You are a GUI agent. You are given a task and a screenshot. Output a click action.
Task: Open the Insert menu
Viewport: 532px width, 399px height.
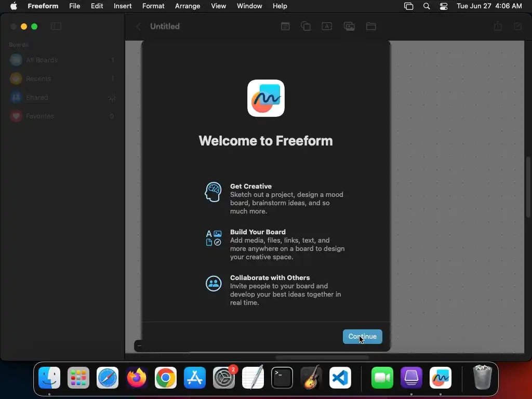pyautogui.click(x=123, y=6)
